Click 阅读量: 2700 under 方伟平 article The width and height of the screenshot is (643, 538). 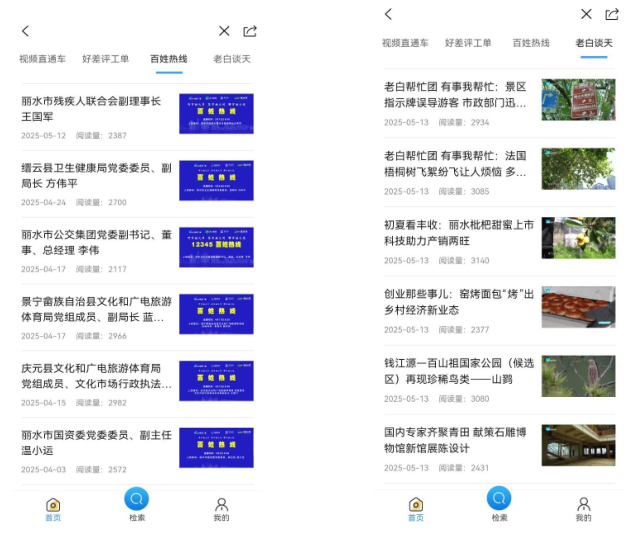[101, 203]
